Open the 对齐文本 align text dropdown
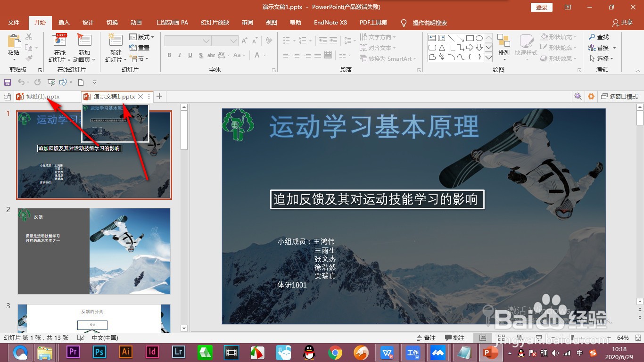The width and height of the screenshot is (644, 362). tap(378, 48)
